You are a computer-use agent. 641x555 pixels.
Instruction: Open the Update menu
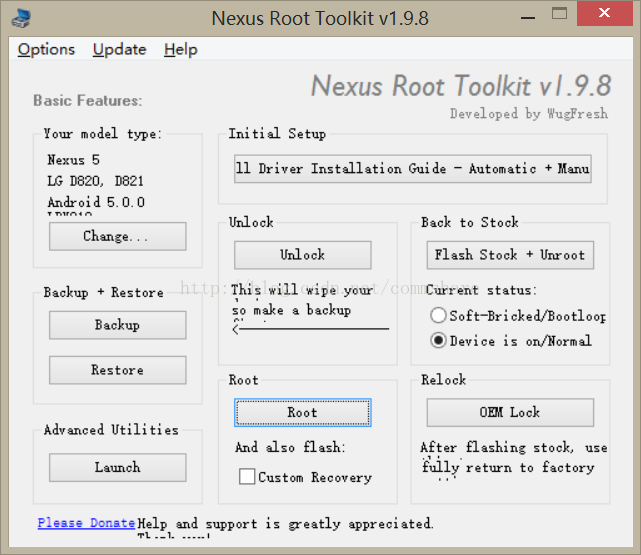[119, 49]
